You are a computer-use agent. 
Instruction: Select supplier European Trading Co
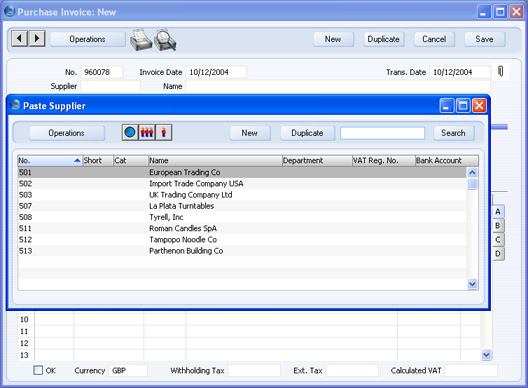coord(242,172)
